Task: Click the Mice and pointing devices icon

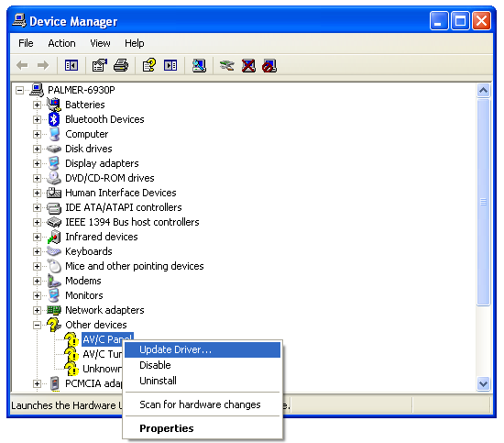Action: click(x=54, y=266)
